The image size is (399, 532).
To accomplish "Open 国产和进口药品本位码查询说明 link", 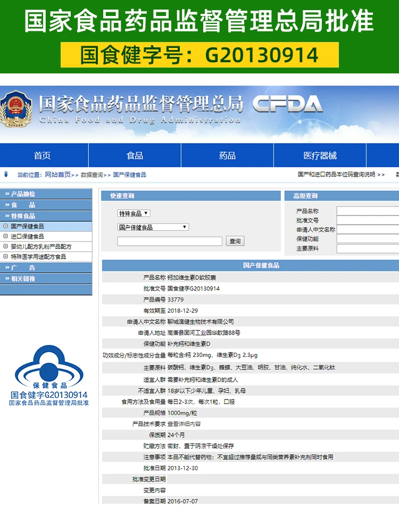I will (337, 174).
